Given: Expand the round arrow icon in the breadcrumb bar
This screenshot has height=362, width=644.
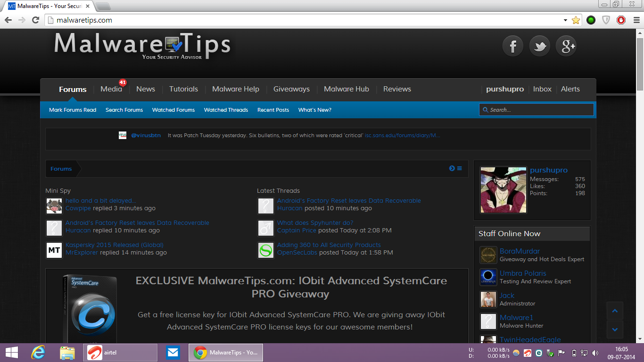Looking at the screenshot, I should (x=452, y=168).
